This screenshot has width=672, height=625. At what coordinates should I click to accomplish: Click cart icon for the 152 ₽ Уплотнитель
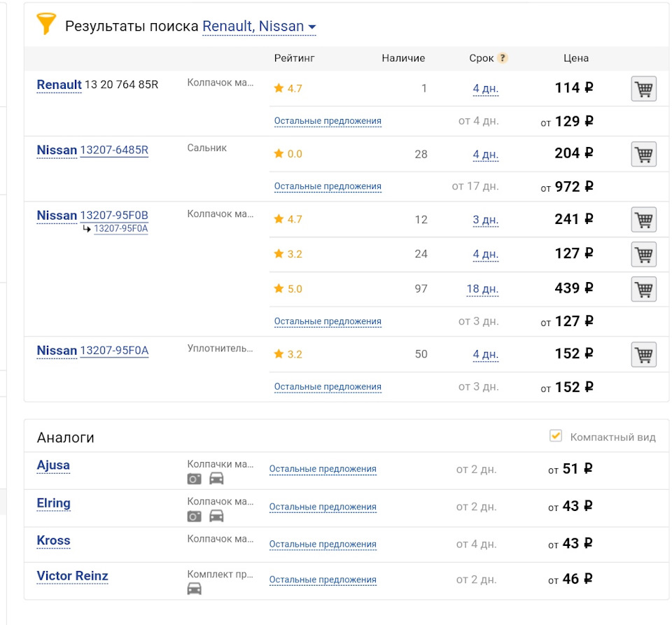[643, 354]
